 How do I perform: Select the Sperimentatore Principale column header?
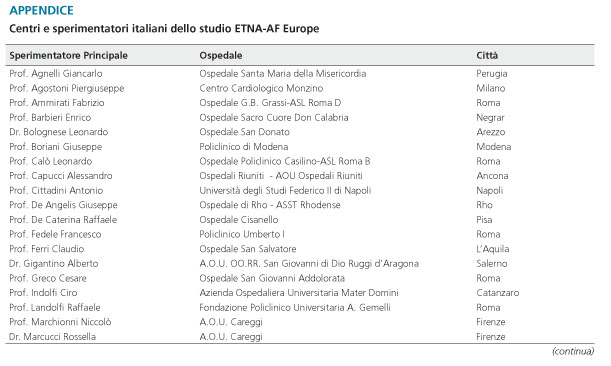pyautogui.click(x=69, y=55)
